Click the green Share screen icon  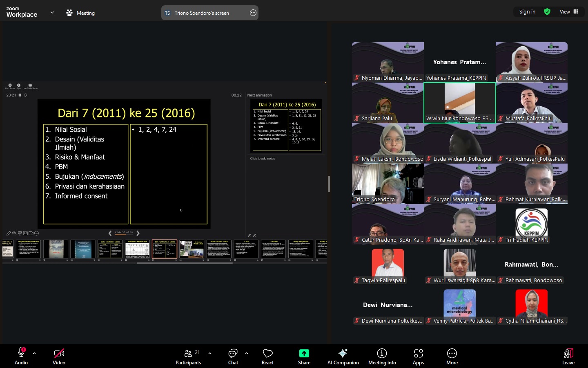pos(304,353)
